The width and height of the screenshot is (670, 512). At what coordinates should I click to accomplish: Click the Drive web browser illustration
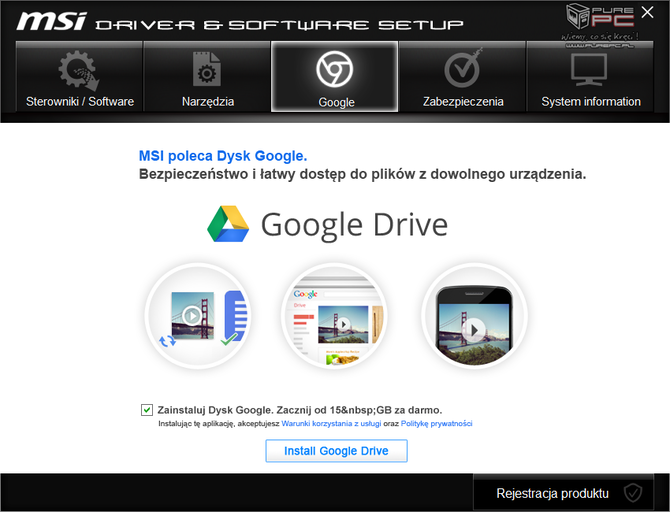(334, 316)
